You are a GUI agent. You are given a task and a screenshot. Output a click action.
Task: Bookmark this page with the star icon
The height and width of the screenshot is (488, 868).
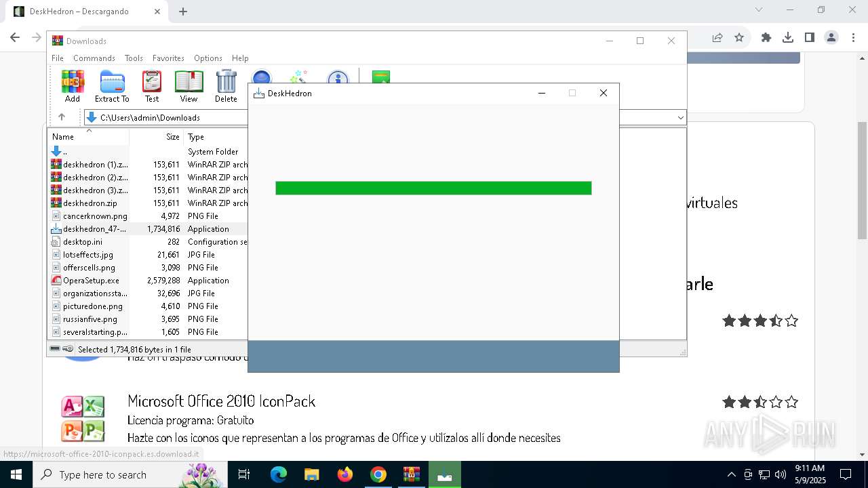(x=739, y=37)
